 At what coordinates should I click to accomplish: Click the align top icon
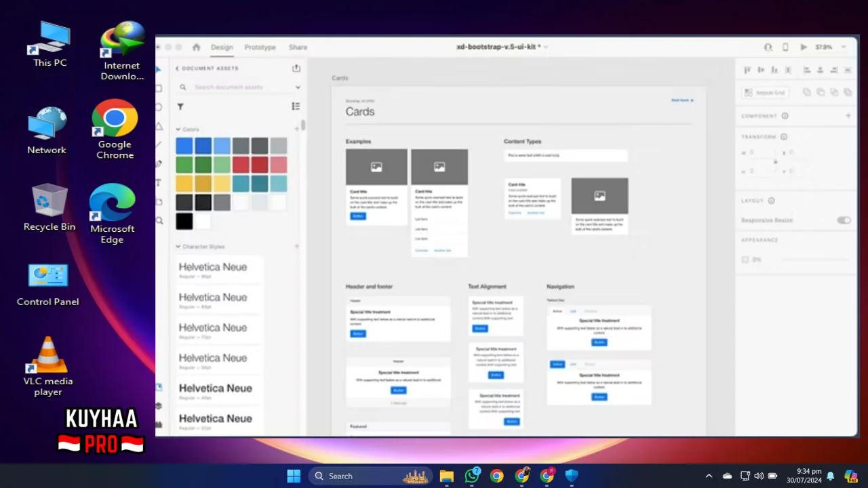pos(747,70)
